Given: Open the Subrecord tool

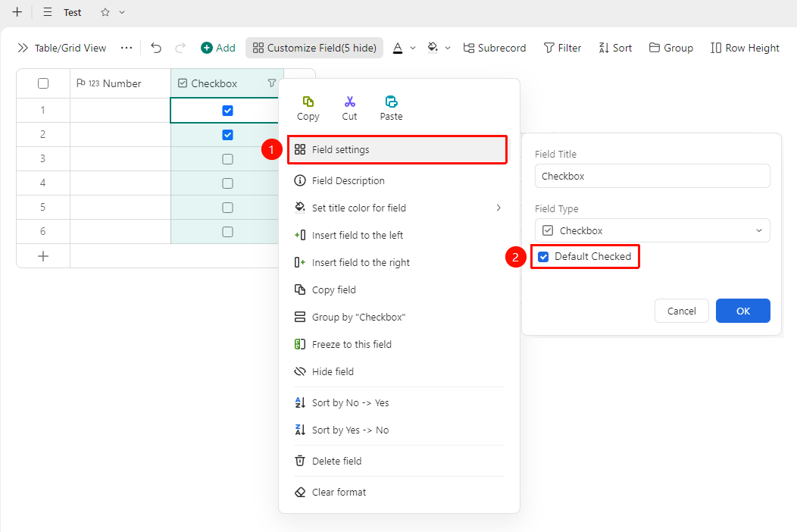Looking at the screenshot, I should coord(495,48).
